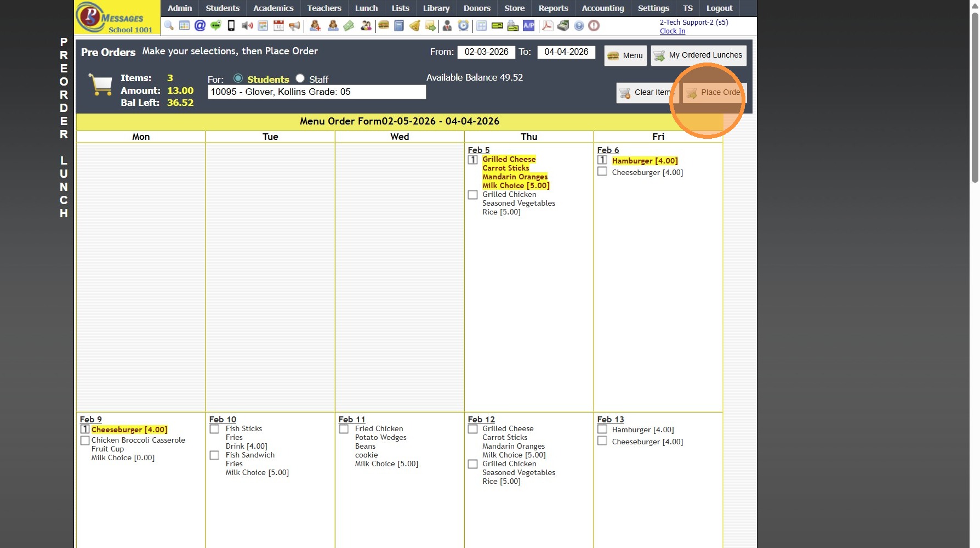Image resolution: width=980 pixels, height=548 pixels.
Task: Click the From date field
Action: tap(486, 52)
